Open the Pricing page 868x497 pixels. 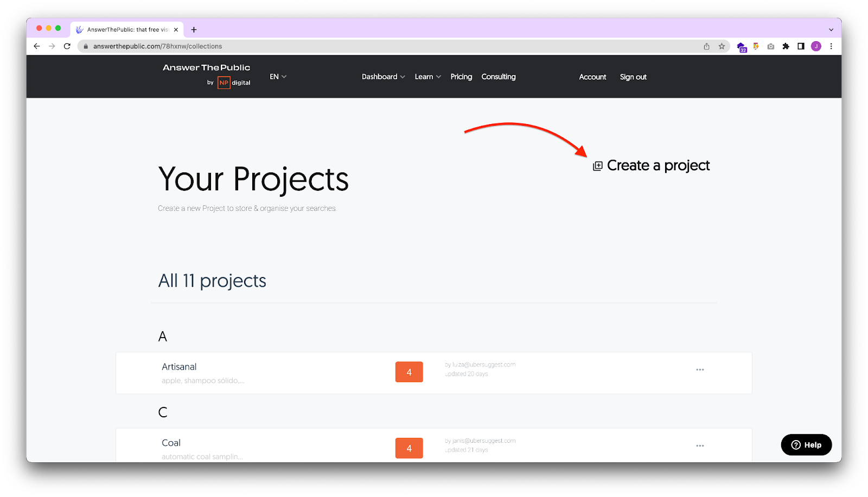click(x=461, y=77)
